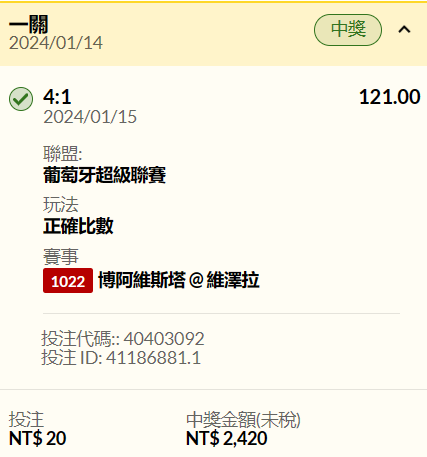Click the 中獎金額(未稅) label

[243, 420]
